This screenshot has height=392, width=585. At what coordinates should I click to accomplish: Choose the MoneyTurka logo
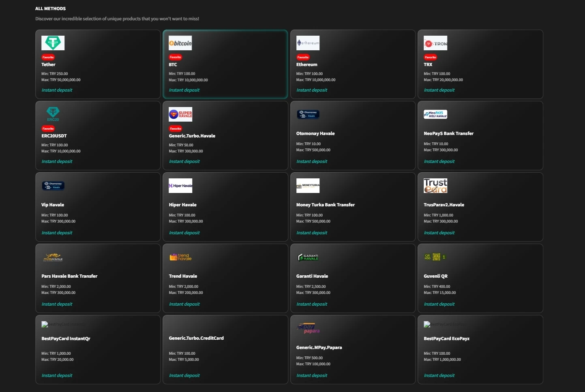[308, 186]
